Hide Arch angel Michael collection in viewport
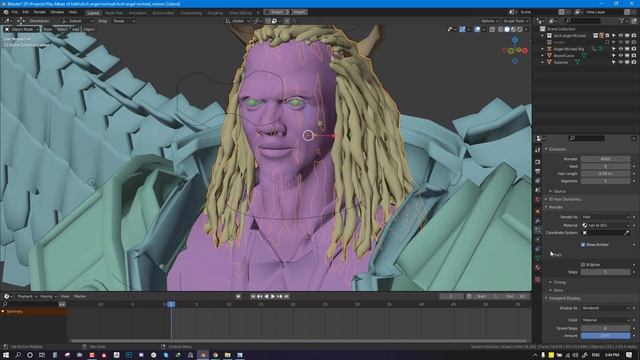Image resolution: width=640 pixels, height=360 pixels. tap(621, 36)
